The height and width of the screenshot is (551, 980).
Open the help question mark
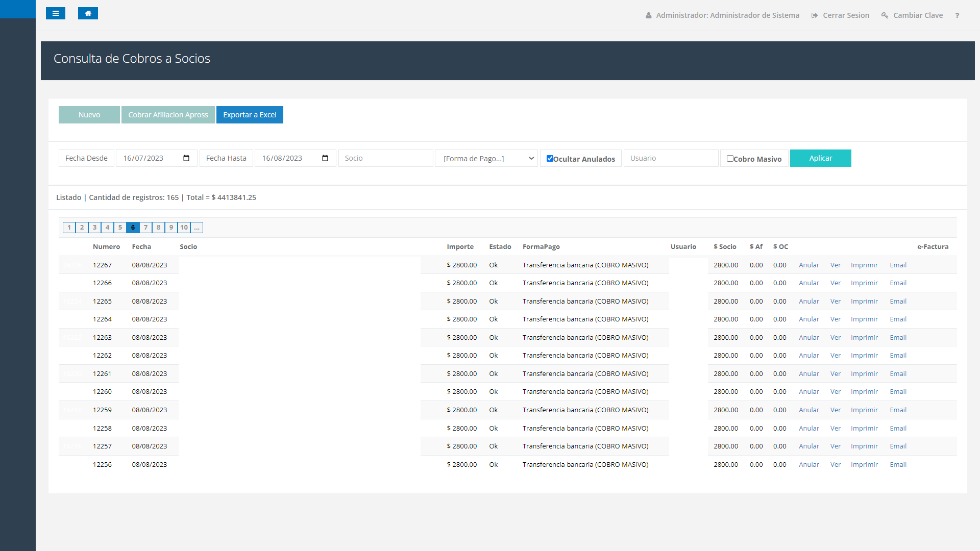click(x=957, y=15)
